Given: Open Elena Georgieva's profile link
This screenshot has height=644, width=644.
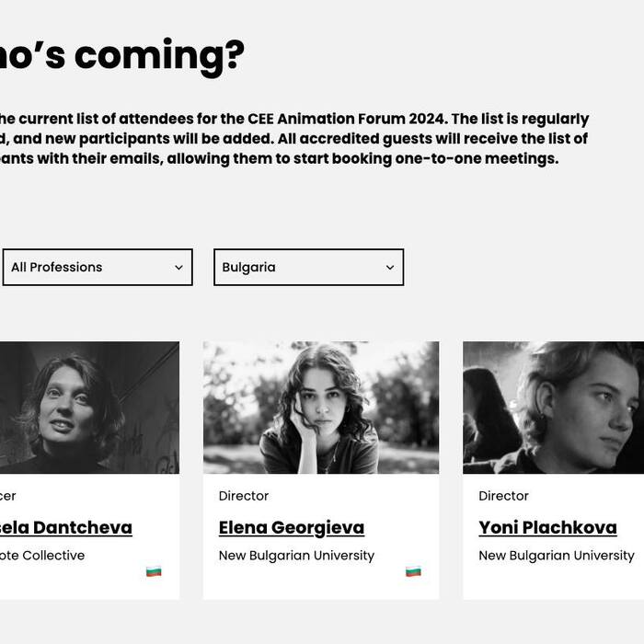Looking at the screenshot, I should 291,528.
